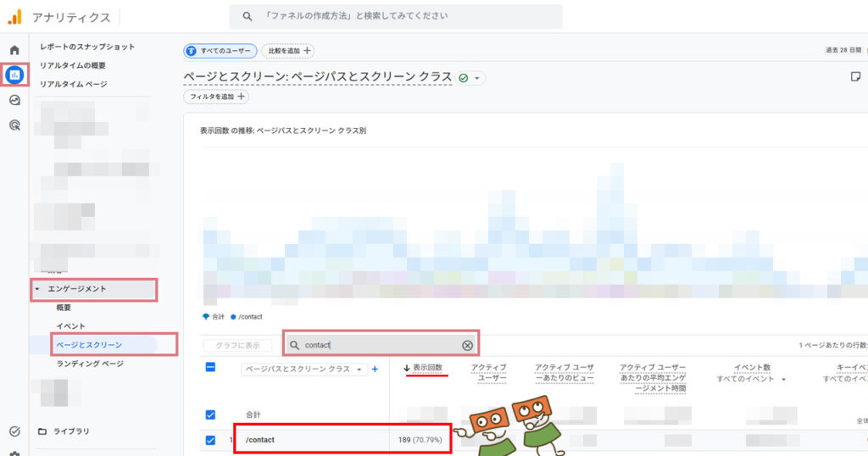
Task: Click the table search field containing contact
Action: [381, 345]
